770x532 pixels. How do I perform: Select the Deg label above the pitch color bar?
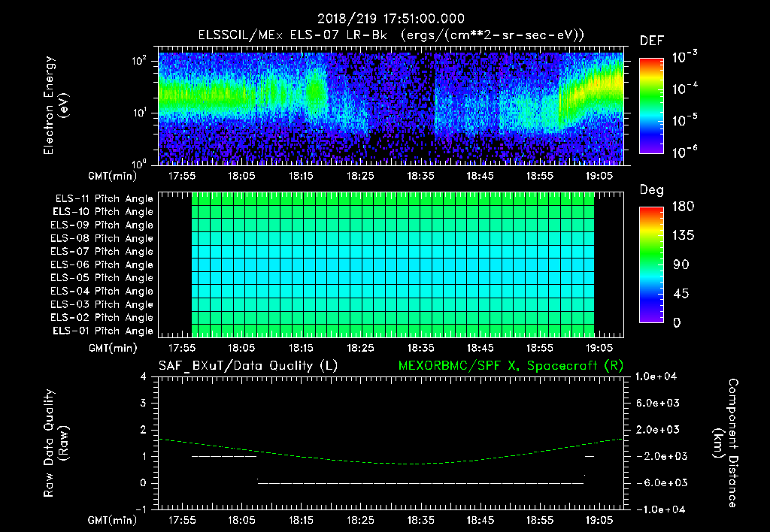(x=652, y=190)
